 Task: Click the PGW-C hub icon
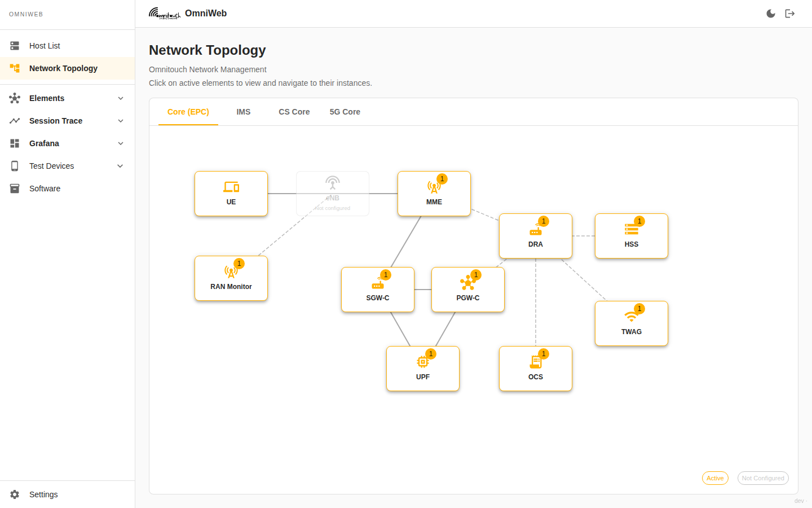467,283
